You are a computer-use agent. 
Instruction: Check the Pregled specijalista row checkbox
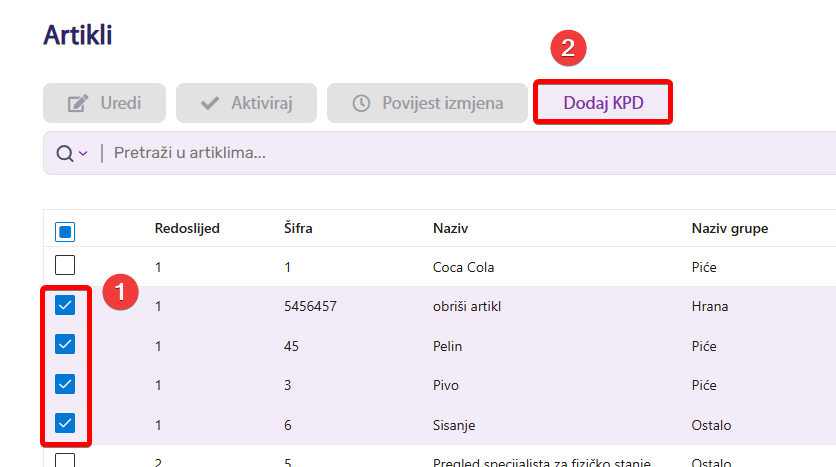pyautogui.click(x=65, y=460)
